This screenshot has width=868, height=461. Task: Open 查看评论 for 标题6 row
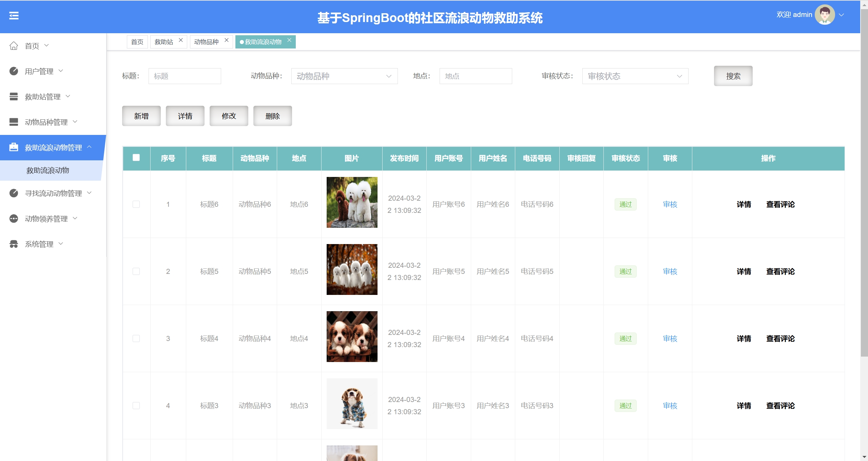coord(780,204)
